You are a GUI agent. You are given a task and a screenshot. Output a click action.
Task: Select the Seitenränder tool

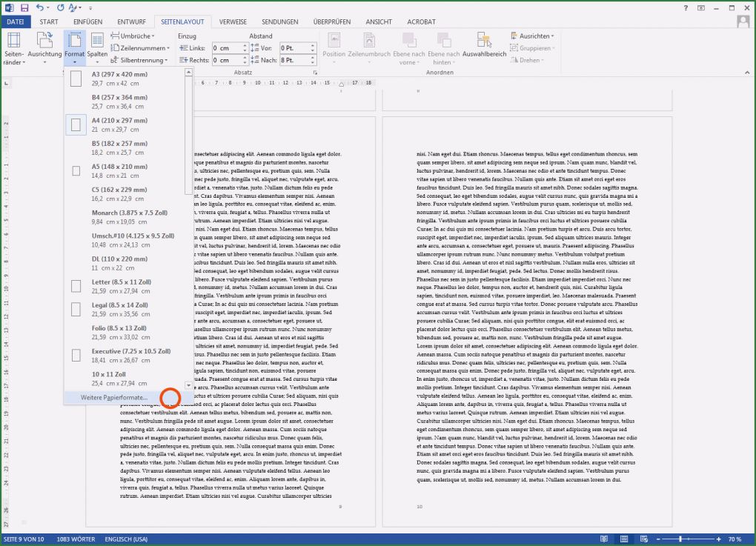[13, 47]
